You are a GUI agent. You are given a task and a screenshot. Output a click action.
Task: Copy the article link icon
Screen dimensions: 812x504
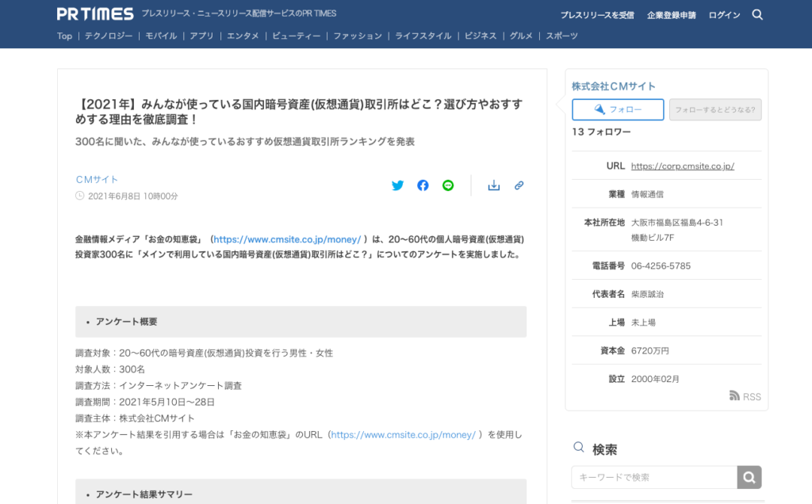[519, 185]
